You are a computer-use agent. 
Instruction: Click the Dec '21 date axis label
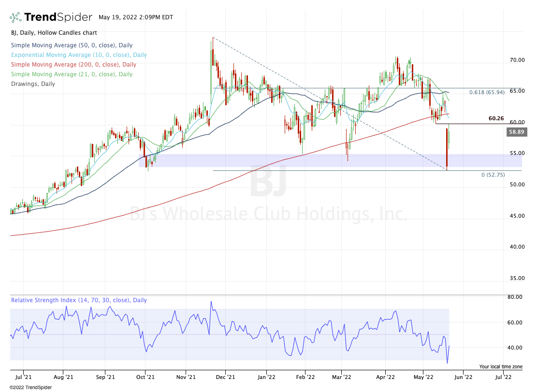click(226, 377)
